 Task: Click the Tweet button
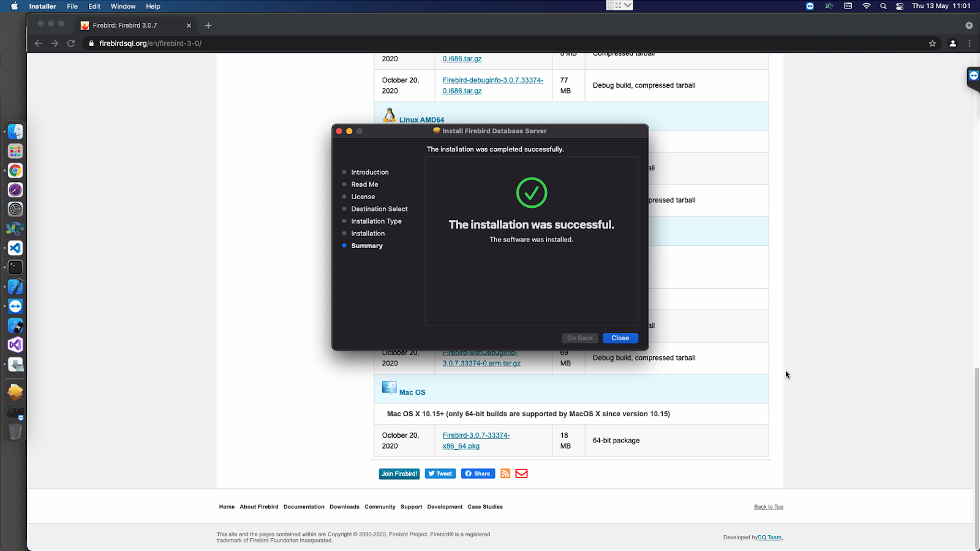pyautogui.click(x=440, y=474)
